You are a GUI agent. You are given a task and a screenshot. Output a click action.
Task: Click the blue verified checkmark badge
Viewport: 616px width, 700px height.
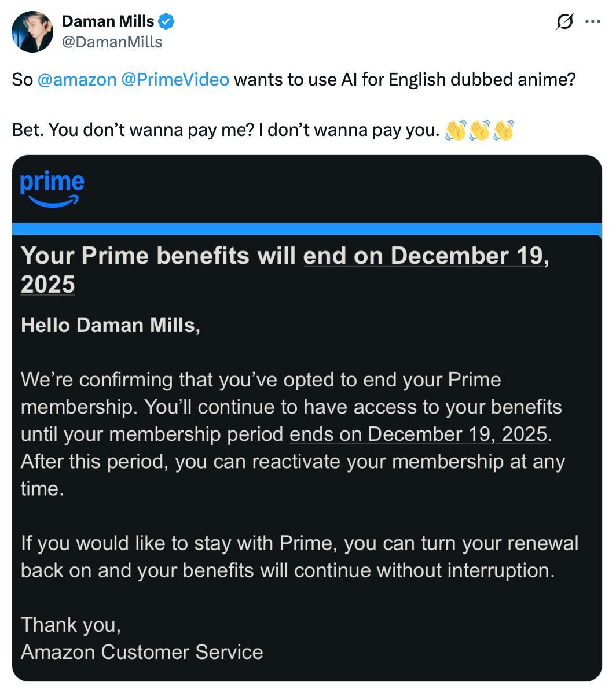(x=167, y=22)
